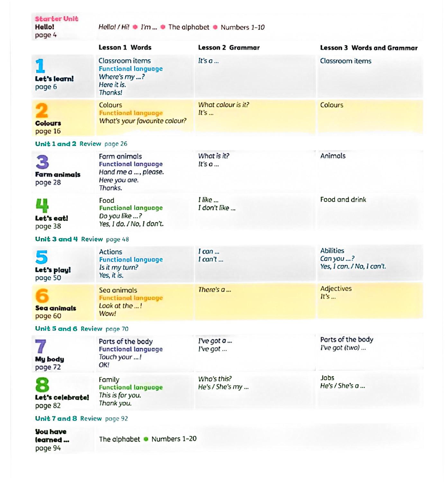Click the orange number 2 Colours icon
448x482 pixels.
42,111
